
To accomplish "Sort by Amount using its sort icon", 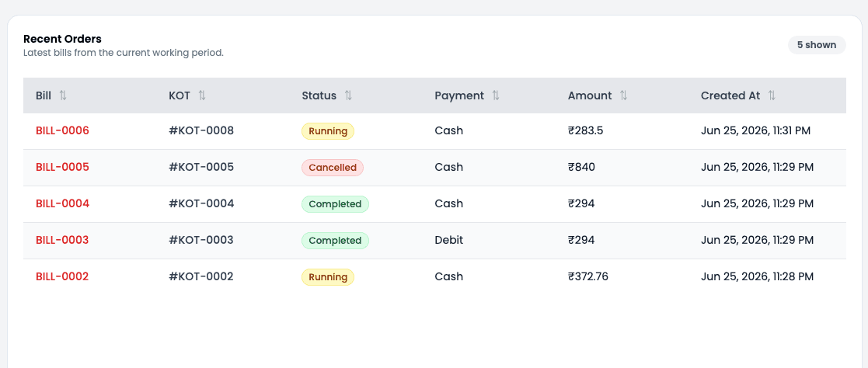I will [x=623, y=95].
